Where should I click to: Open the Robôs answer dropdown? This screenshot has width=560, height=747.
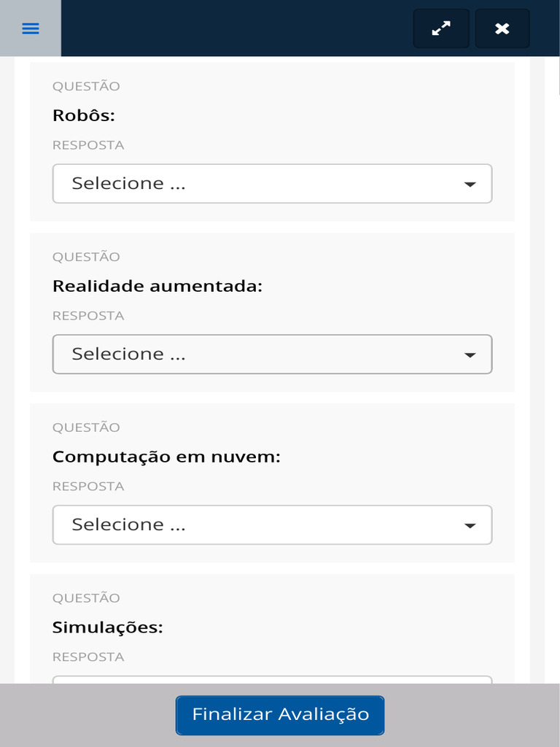[x=272, y=184]
